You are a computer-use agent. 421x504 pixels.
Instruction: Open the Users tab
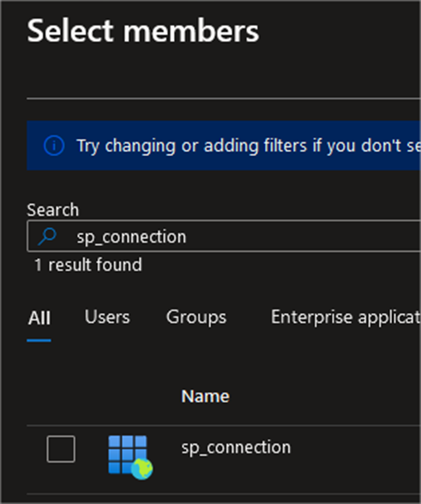pos(107,317)
